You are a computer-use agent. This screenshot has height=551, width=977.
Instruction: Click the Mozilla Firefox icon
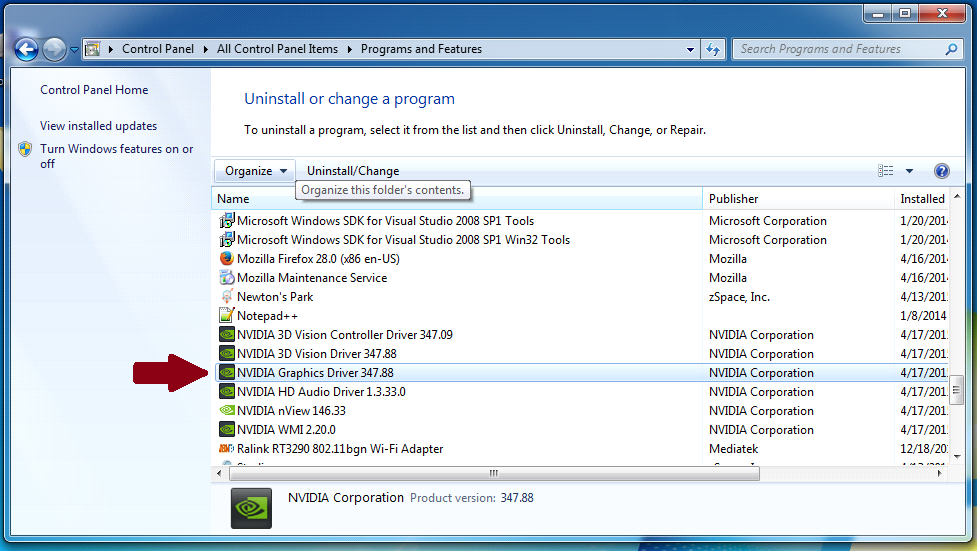pyautogui.click(x=227, y=258)
